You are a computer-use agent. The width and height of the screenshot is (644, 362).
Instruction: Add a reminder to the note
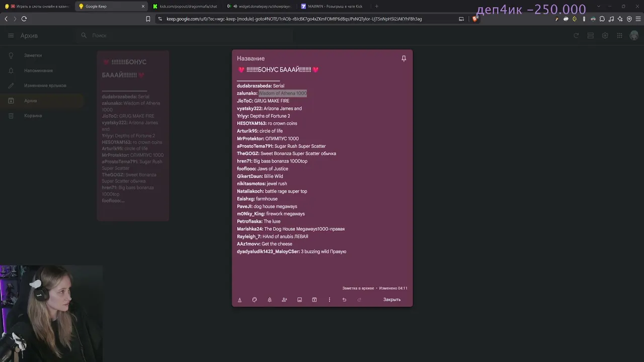point(270,300)
